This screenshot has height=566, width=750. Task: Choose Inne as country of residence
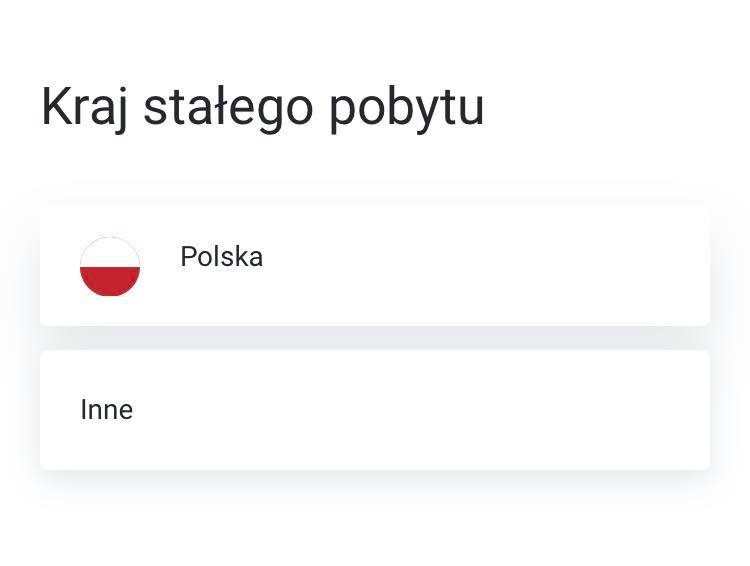[x=375, y=410]
